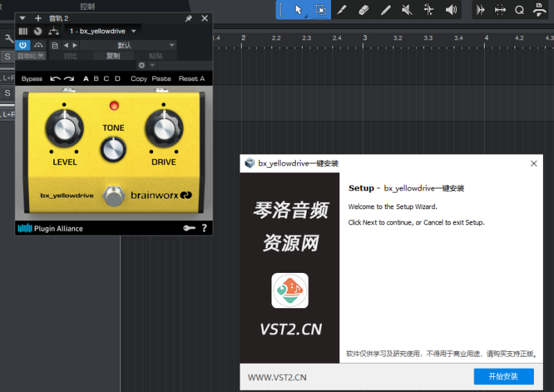The image size is (554, 392).
Task: Switch to setting slot D
Action: point(117,78)
